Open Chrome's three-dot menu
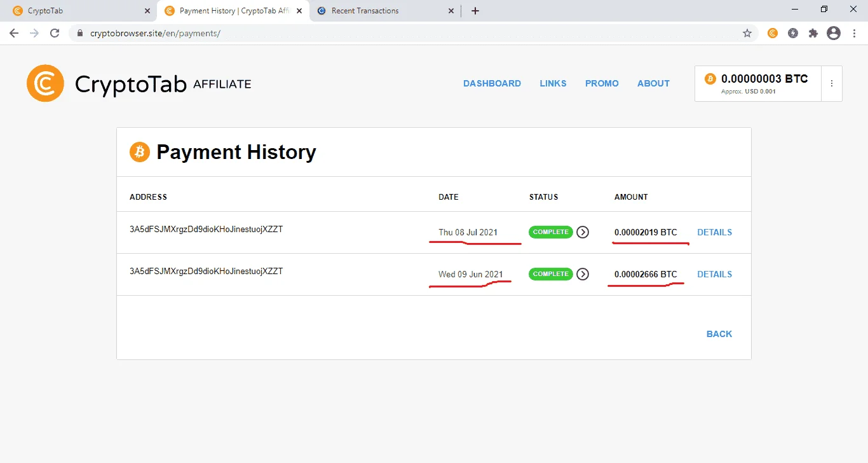 (x=853, y=33)
